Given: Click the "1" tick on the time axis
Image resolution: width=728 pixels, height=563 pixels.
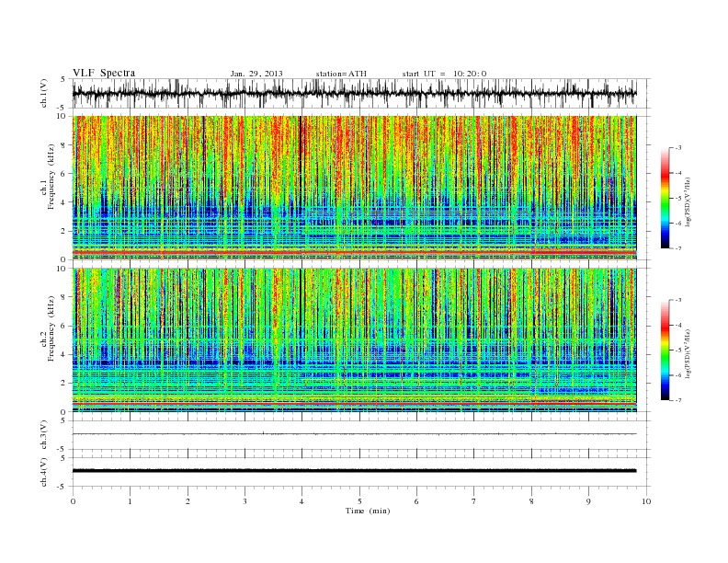Looking at the screenshot, I should (x=130, y=501).
